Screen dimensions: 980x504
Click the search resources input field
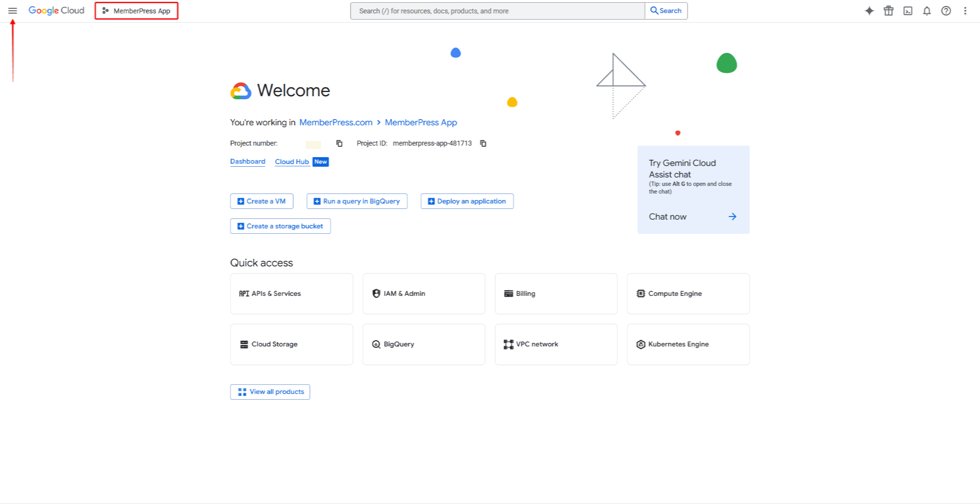point(497,11)
